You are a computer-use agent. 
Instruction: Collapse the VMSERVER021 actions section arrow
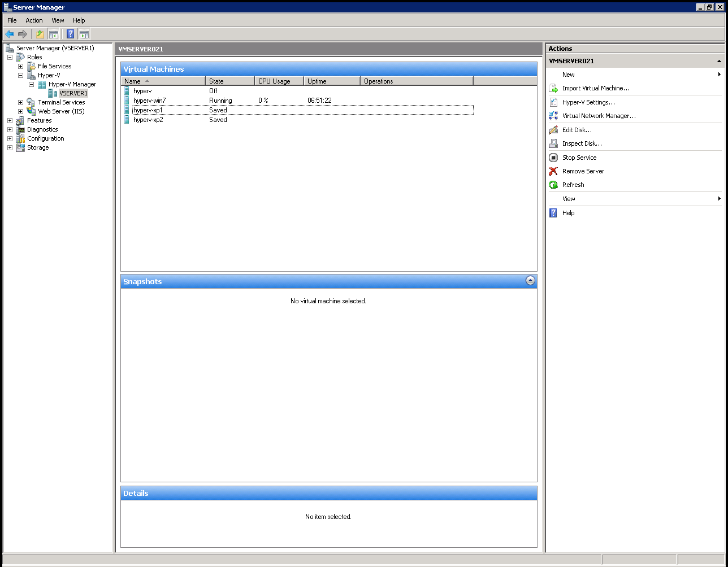point(719,61)
